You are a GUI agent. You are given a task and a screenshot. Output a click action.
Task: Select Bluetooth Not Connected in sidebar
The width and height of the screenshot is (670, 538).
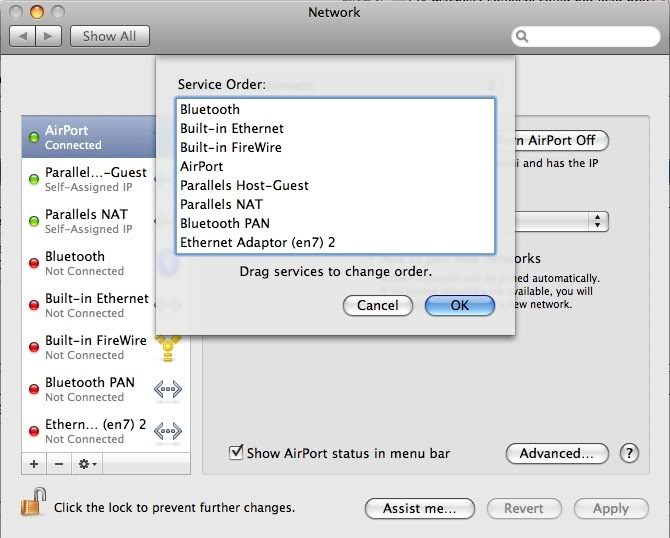[x=89, y=263]
